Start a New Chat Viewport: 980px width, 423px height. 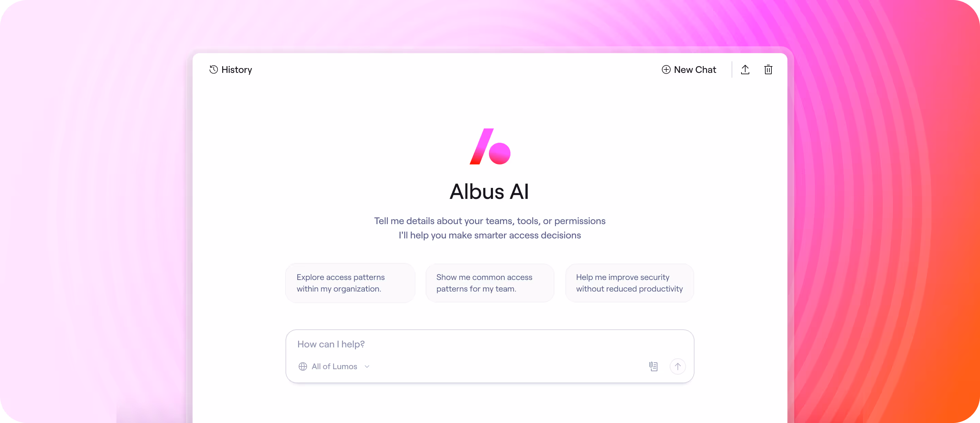pyautogui.click(x=689, y=70)
